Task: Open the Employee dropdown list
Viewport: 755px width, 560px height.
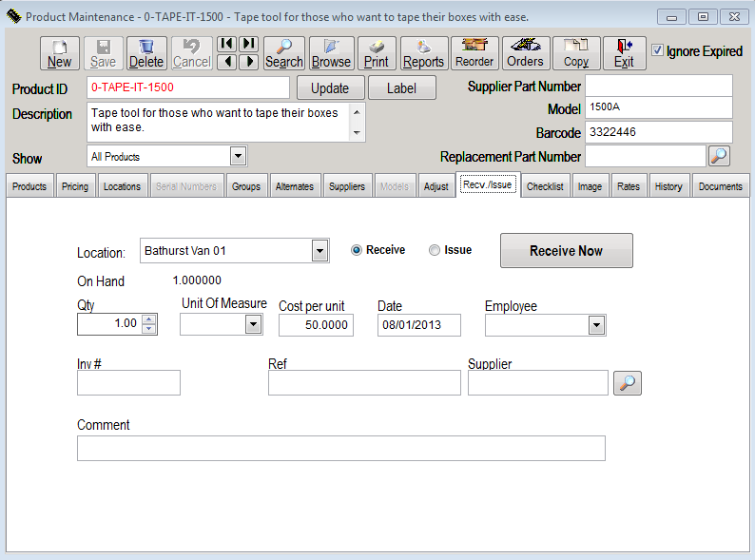Action: coord(596,326)
